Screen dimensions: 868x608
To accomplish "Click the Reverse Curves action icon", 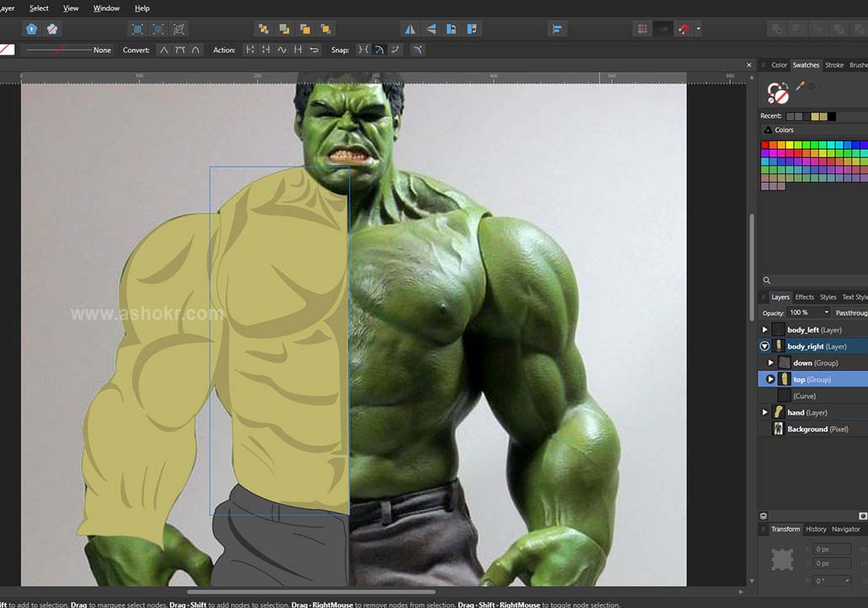I will tap(314, 50).
